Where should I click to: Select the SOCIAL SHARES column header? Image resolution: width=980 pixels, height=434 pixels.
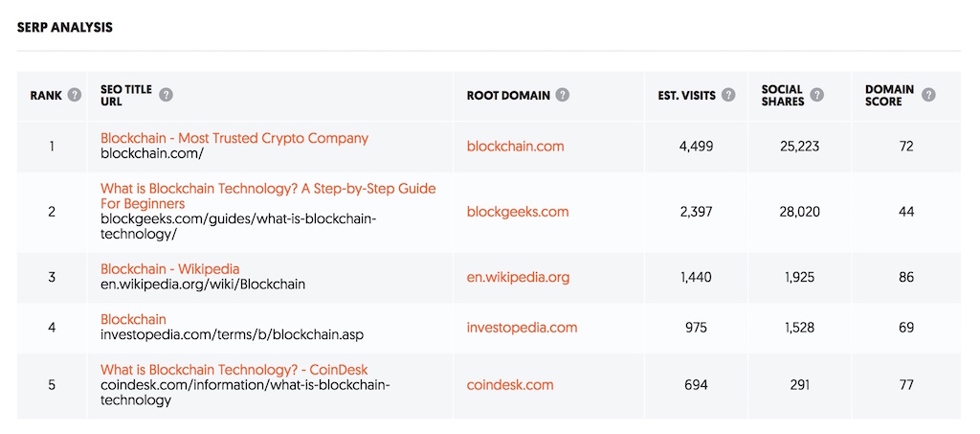click(783, 96)
